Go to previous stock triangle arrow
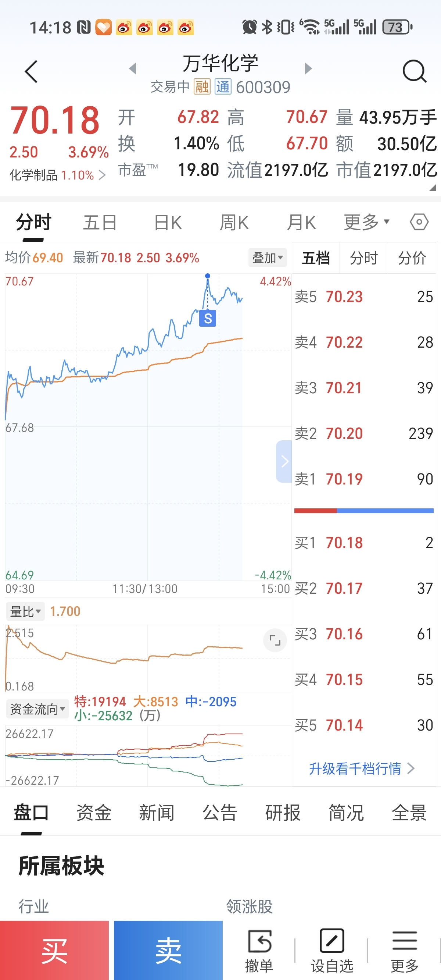Viewport: 441px width, 980px height. coord(132,68)
